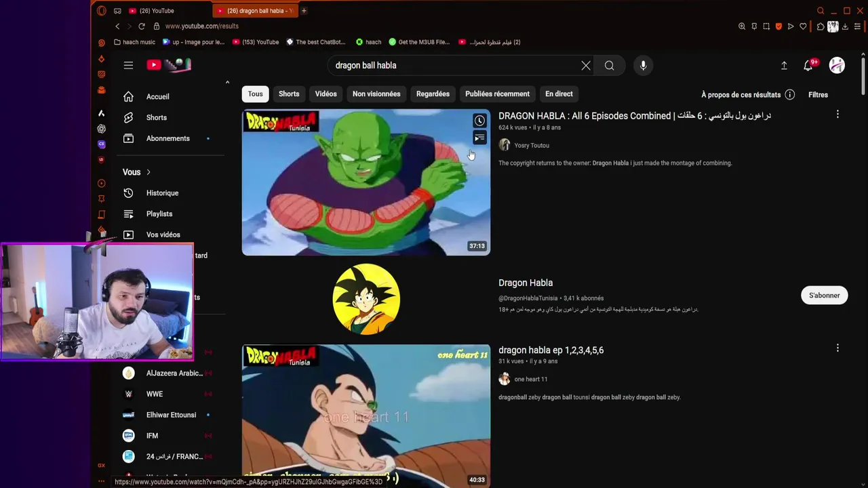Select the Tous filter chip
The width and height of the screenshot is (868, 488).
coord(255,94)
